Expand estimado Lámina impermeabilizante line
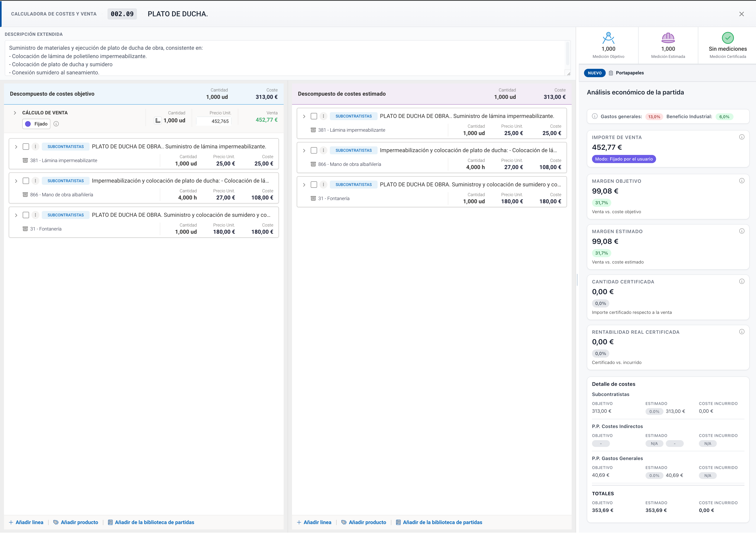Viewport: 756px width, 537px height. tap(304, 116)
